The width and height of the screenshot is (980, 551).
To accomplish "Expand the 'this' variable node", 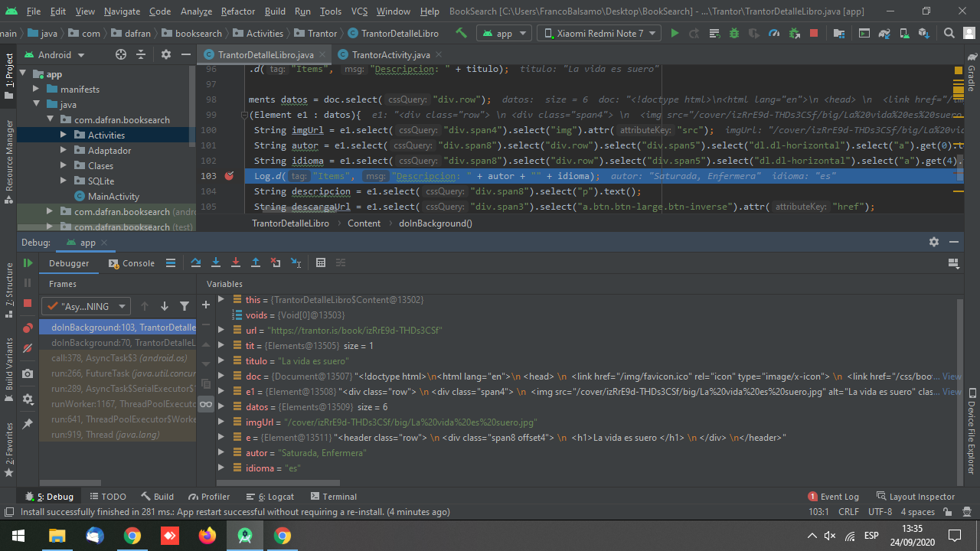I will pos(221,299).
